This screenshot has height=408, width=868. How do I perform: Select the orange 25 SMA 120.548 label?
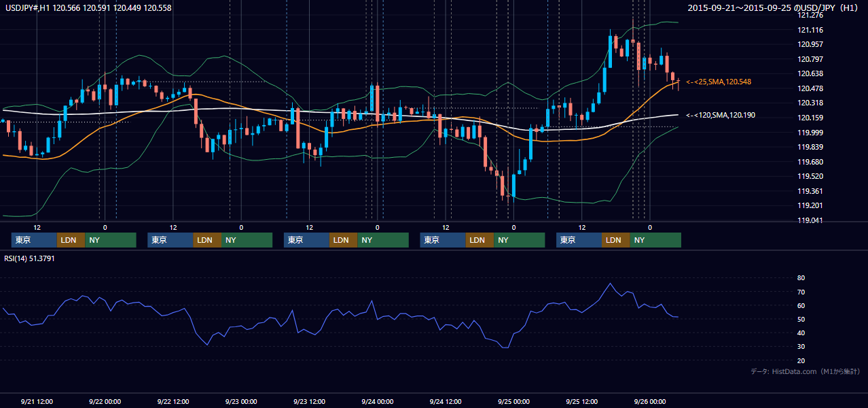tap(719, 82)
